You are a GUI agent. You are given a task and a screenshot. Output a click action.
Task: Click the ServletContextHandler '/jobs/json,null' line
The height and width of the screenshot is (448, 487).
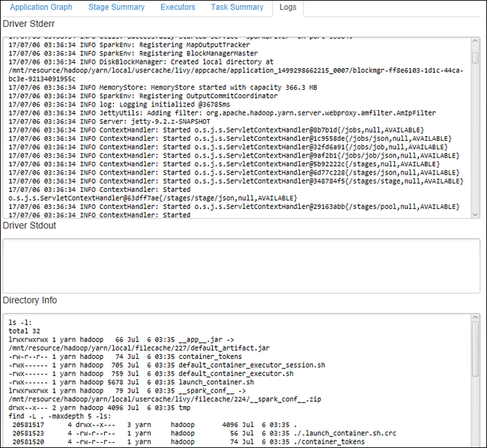[230, 139]
